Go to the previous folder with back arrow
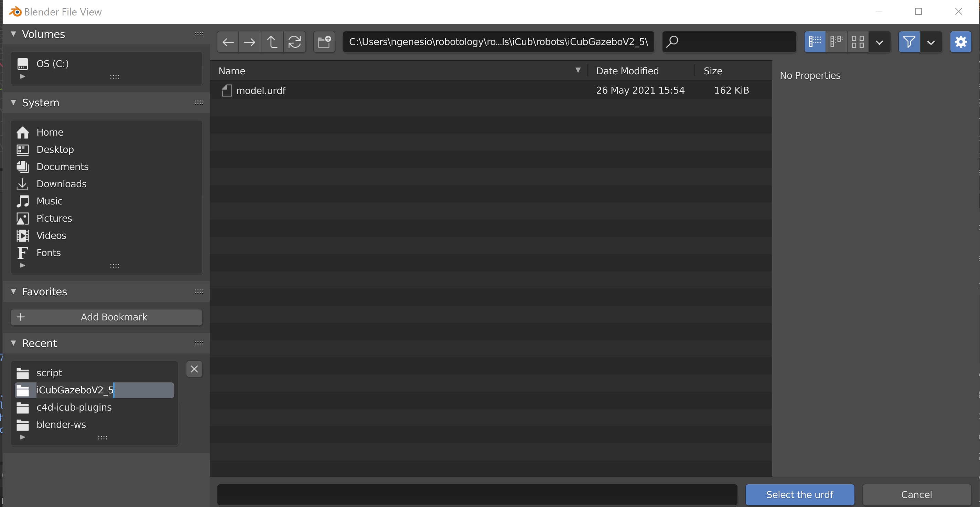The height and width of the screenshot is (507, 980). click(x=228, y=42)
